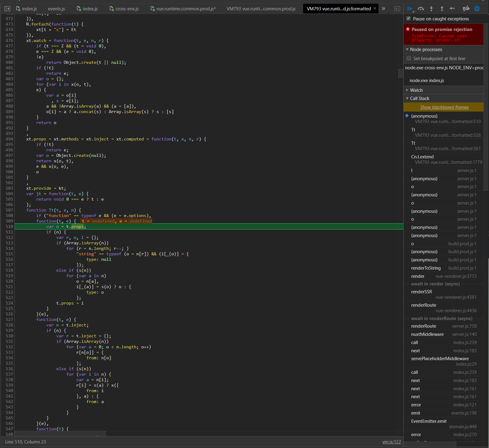489x448 pixels.
Task: Select nuxtMiddleware frame server.js:140
Action: [443, 334]
